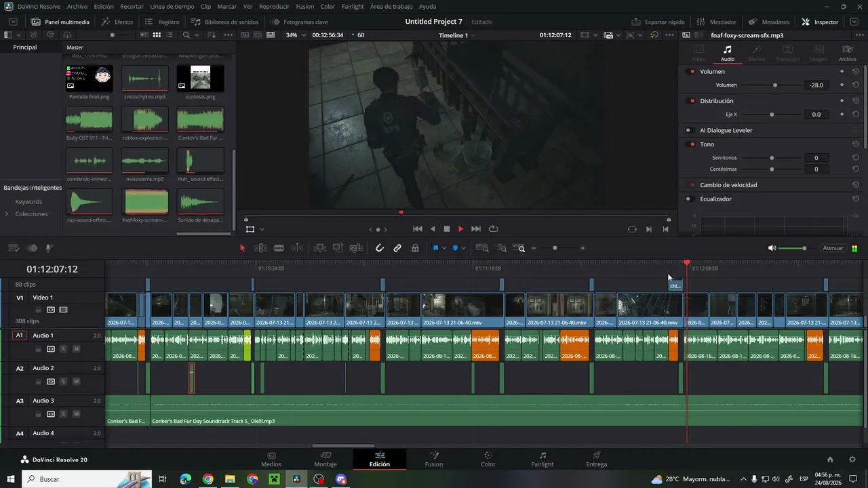The height and width of the screenshot is (488, 868).
Task: Toggle loop playback in the viewer
Action: click(493, 229)
